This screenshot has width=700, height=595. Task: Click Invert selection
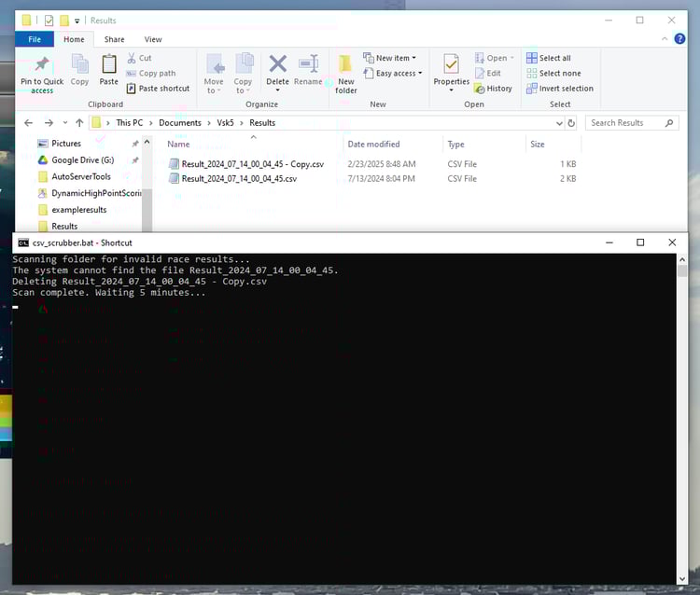click(560, 89)
